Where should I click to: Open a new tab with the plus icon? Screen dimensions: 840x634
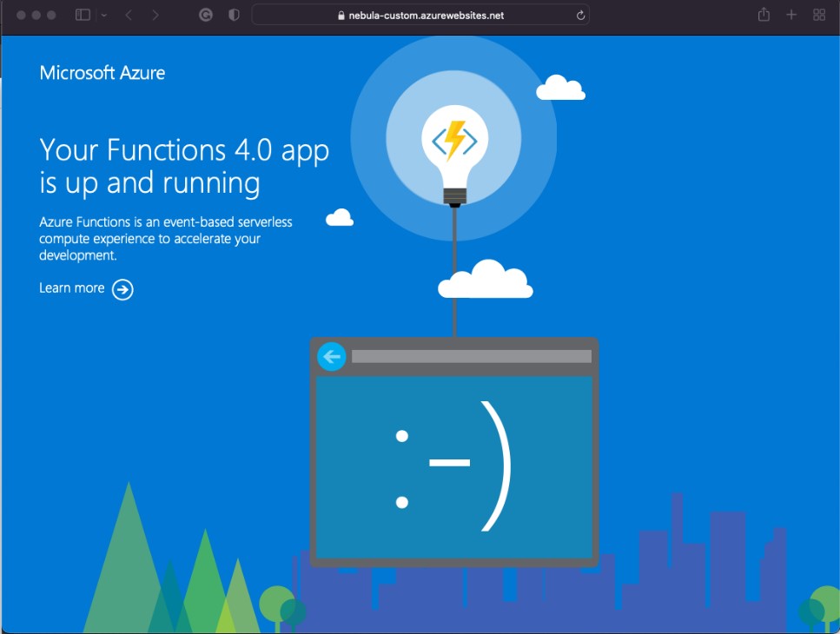791,15
